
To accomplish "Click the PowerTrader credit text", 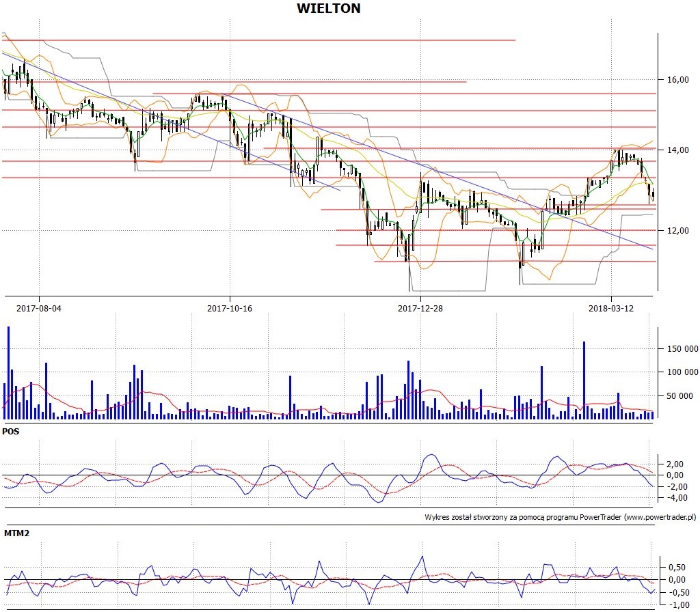I will (561, 518).
